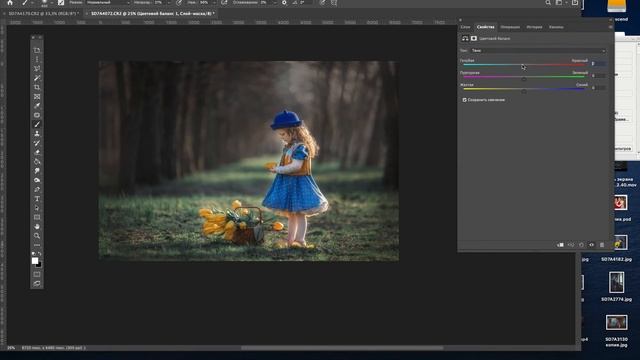The width and height of the screenshot is (640, 360).
Task: Click the Cyan-Red value input field
Action: (x=599, y=64)
